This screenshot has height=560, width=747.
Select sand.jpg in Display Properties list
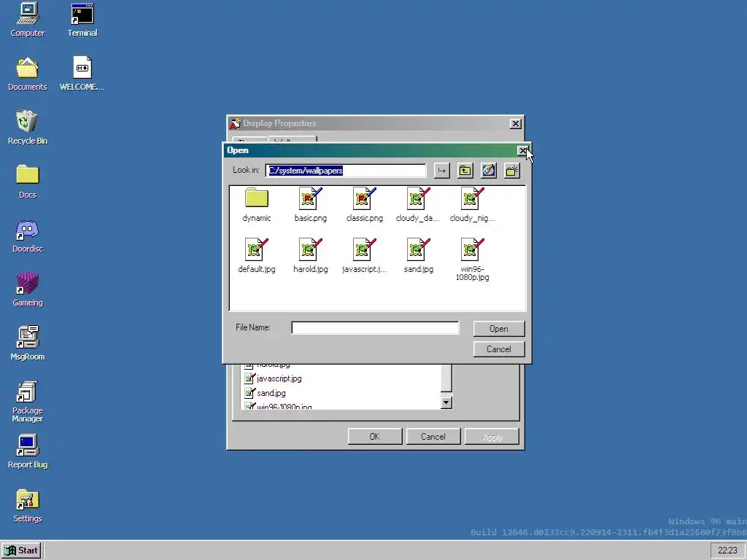pyautogui.click(x=265, y=393)
